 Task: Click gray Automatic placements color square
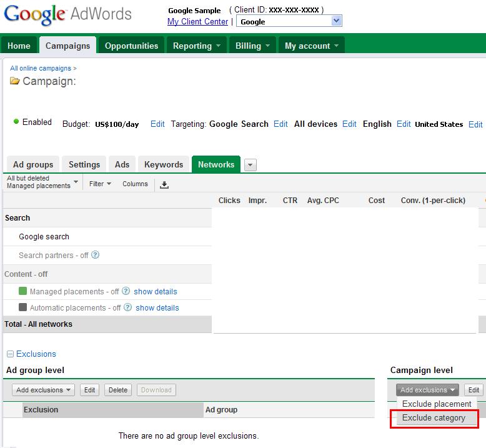pyautogui.click(x=22, y=307)
